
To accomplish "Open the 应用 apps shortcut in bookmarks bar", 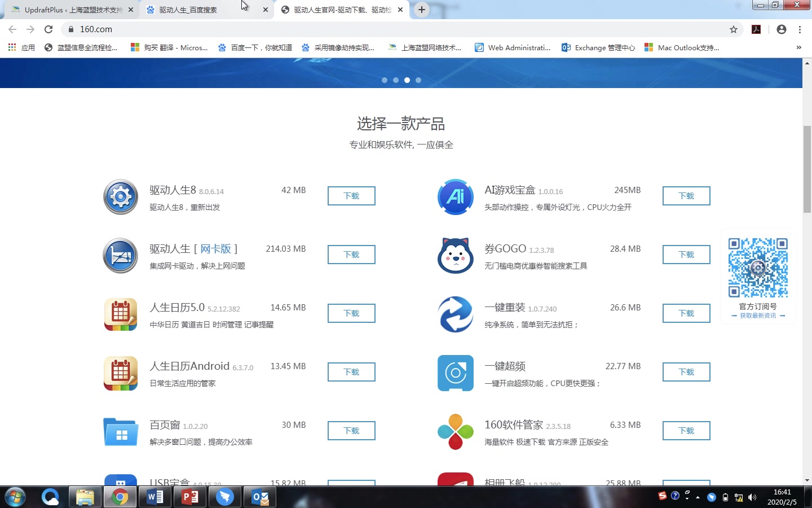I will click(21, 47).
